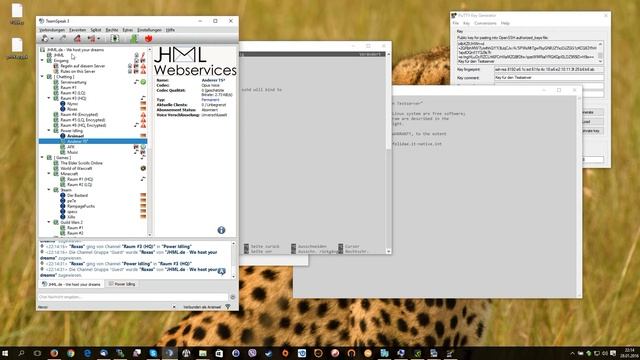Screen dimensions: 640x360
Task: Click the round icon on World of Warcraft row
Action: [x=143, y=168]
